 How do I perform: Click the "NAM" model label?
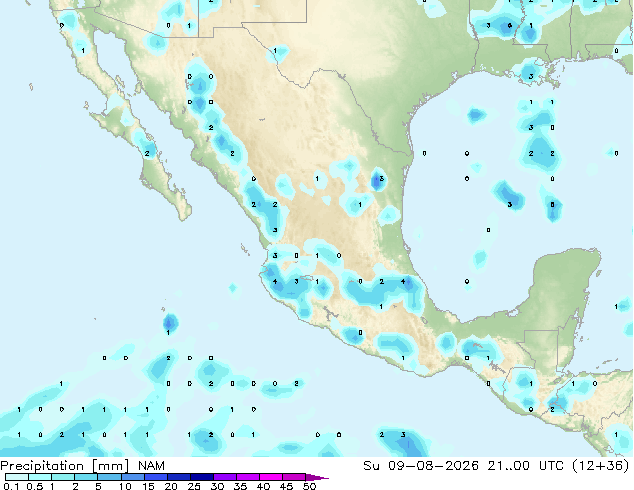(x=151, y=466)
